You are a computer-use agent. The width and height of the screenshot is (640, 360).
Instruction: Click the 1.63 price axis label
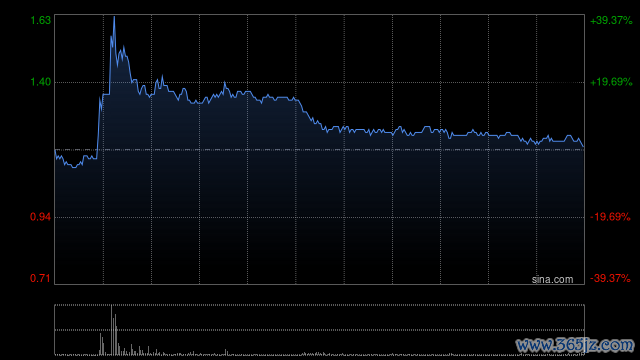point(41,20)
